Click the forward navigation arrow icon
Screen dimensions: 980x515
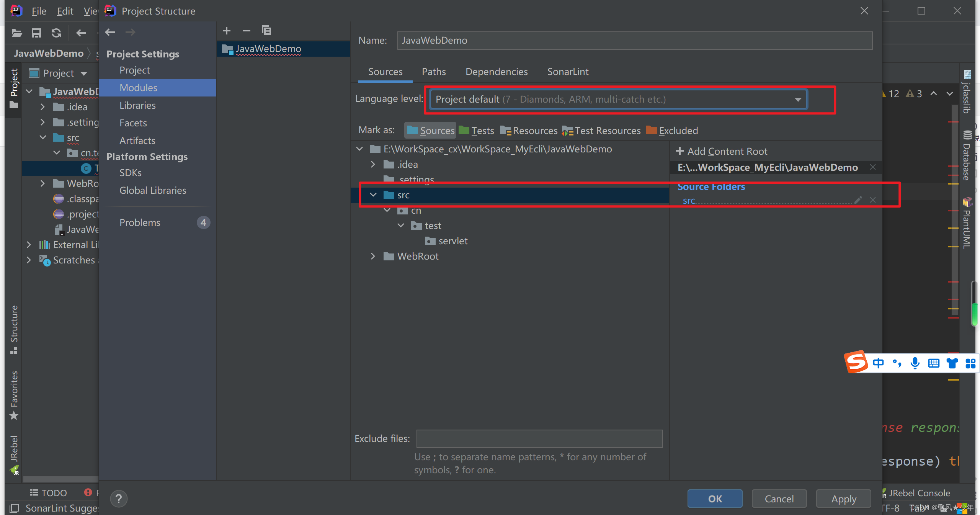[130, 32]
